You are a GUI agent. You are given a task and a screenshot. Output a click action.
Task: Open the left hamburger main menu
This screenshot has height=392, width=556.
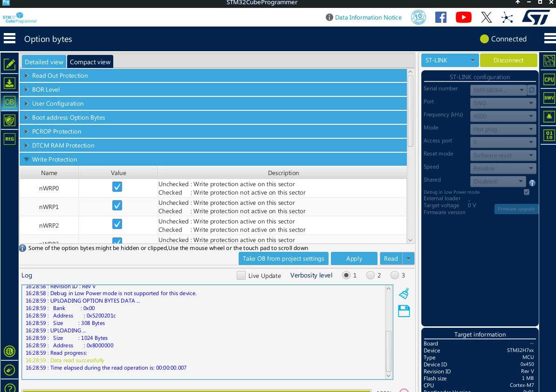tap(10, 38)
